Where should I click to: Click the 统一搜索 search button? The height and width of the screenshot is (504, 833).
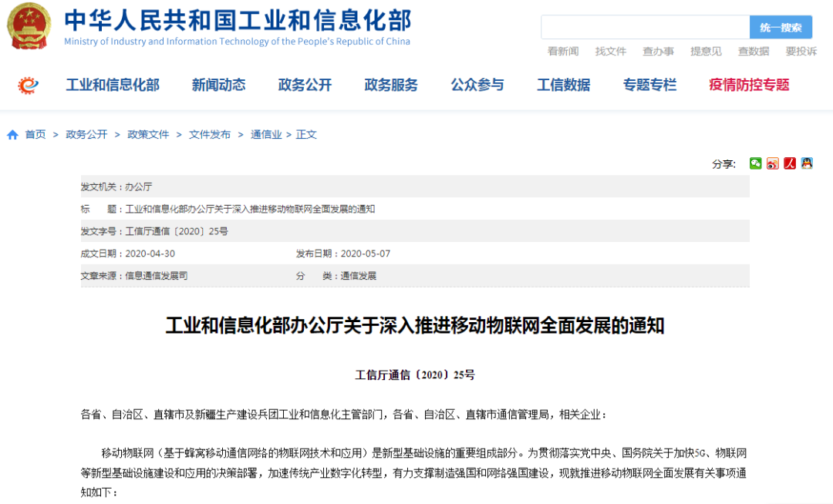point(781,27)
